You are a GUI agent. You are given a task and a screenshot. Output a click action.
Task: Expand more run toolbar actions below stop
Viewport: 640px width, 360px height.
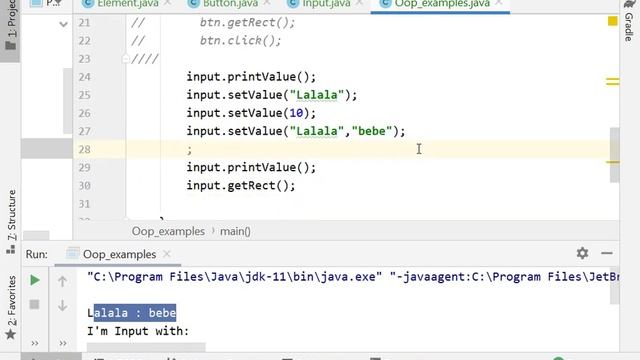[x=35, y=343]
